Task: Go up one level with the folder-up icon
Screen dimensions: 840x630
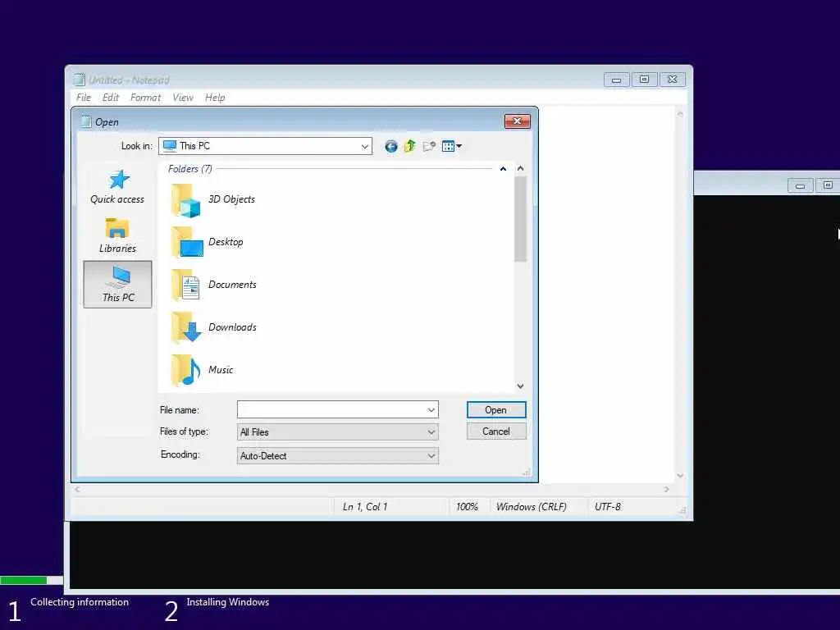Action: tap(410, 146)
